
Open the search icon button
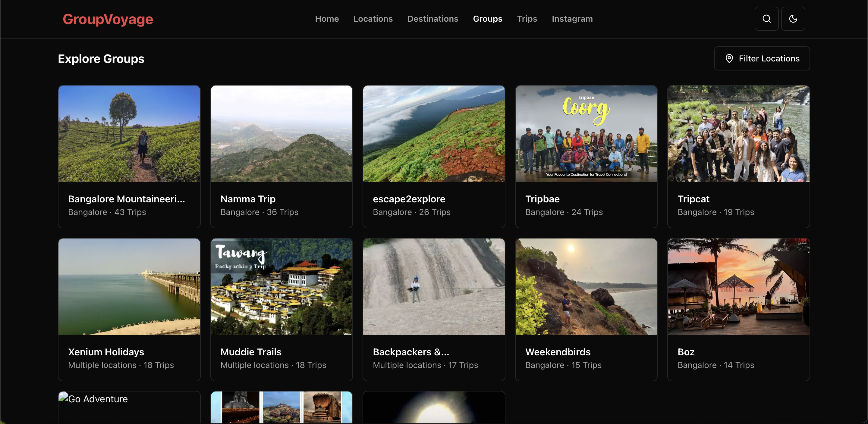tap(766, 19)
